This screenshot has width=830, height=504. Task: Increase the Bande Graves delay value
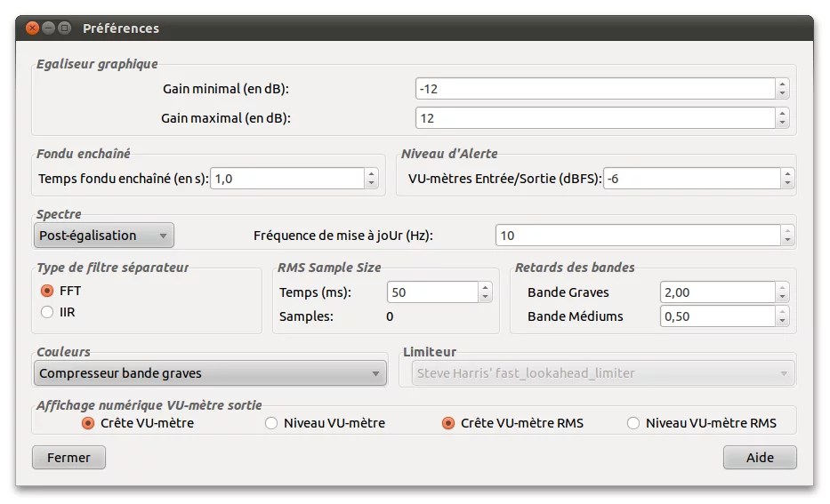click(x=782, y=287)
